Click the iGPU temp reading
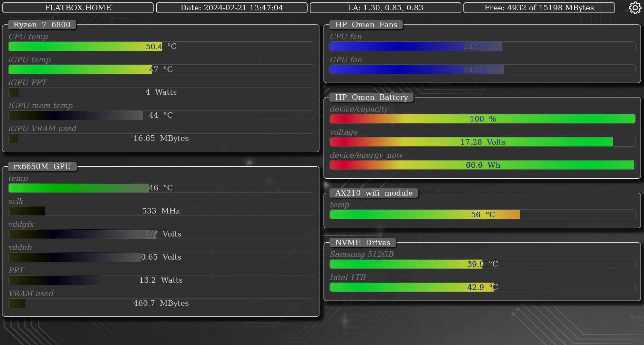The width and height of the screenshot is (644, 345). 161,69
